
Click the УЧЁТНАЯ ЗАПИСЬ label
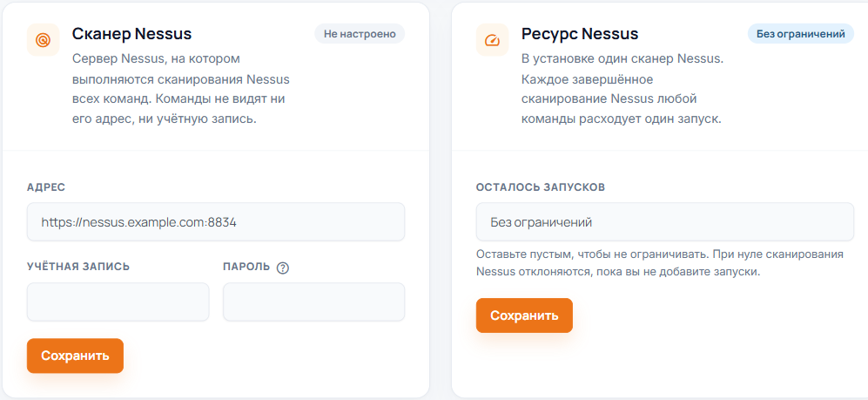78,267
